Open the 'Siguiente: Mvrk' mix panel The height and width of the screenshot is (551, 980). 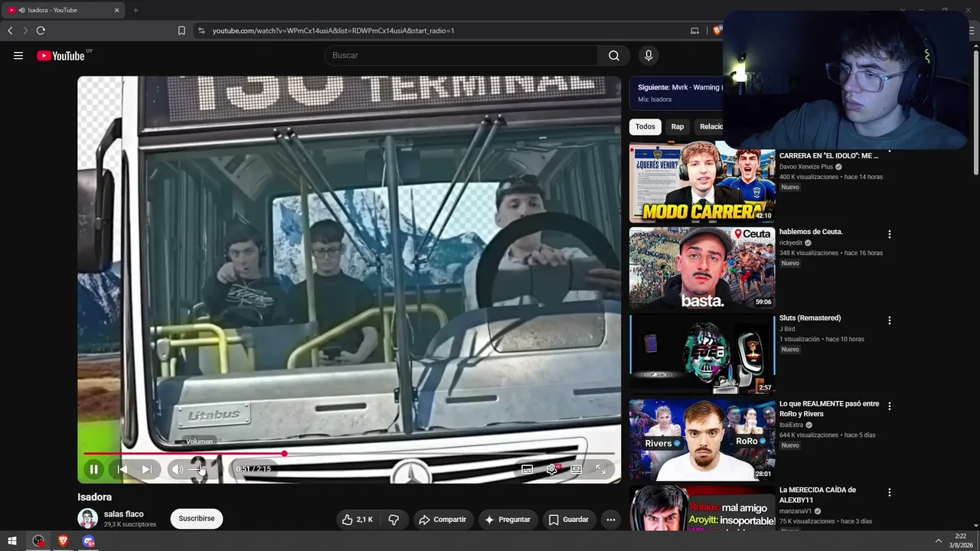(677, 93)
